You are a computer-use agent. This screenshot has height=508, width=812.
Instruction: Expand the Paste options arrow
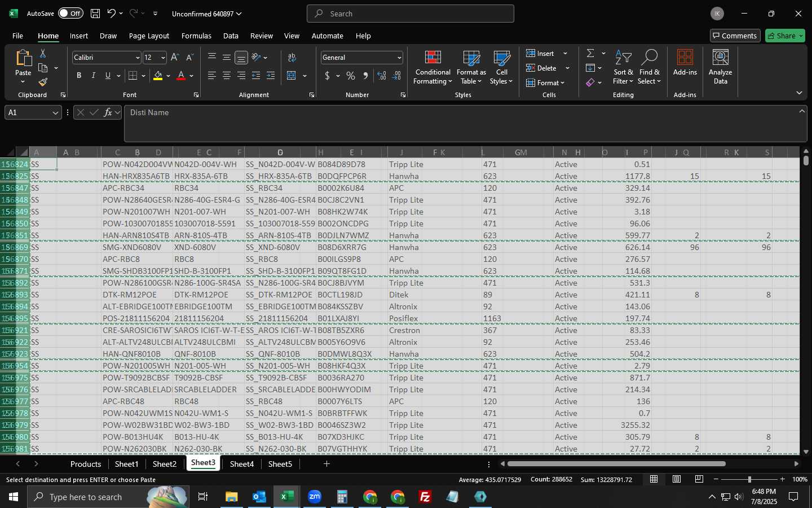tap(23, 82)
